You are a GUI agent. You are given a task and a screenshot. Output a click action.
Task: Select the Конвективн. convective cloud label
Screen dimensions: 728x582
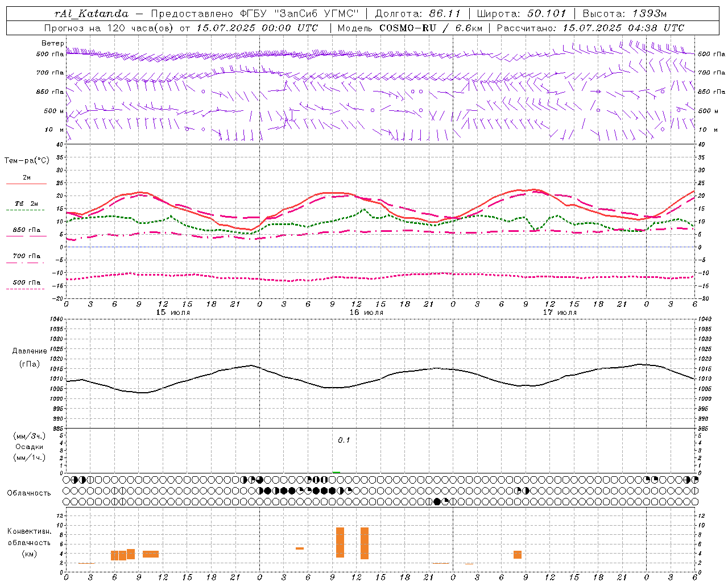(x=30, y=531)
